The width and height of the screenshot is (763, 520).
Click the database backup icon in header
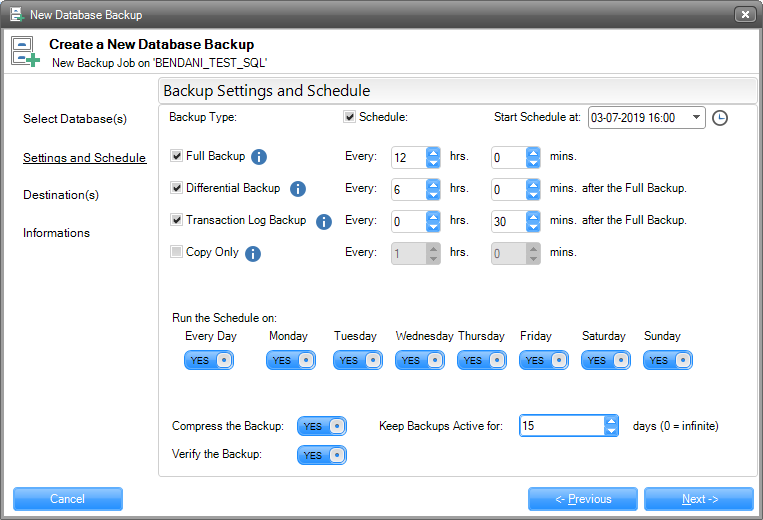tap(26, 51)
